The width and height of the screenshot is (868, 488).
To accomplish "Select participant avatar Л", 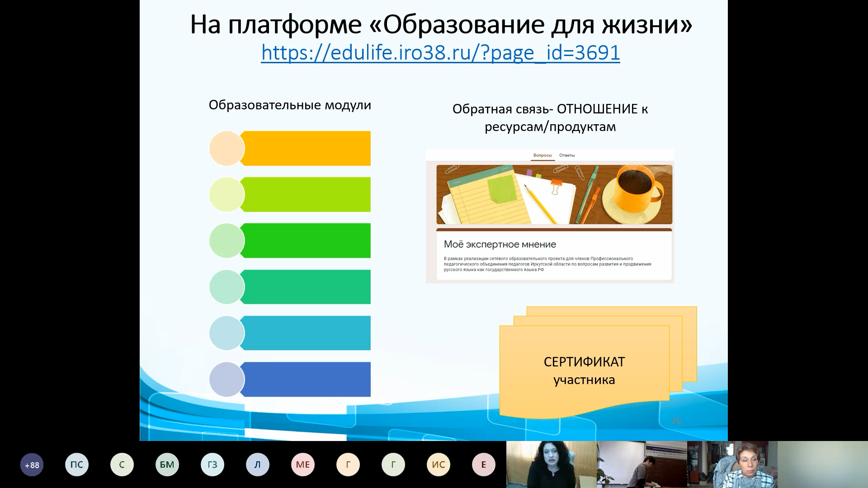I will tap(258, 465).
